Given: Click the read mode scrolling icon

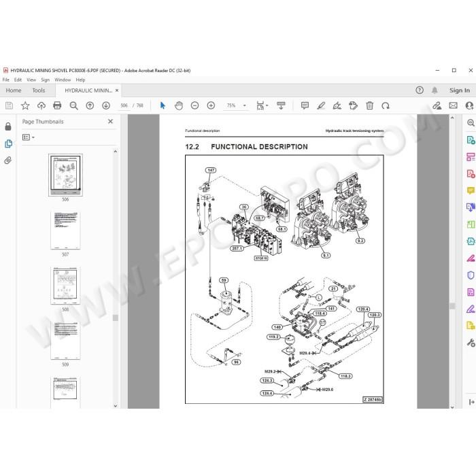Looking at the screenshot, I should [281, 105].
